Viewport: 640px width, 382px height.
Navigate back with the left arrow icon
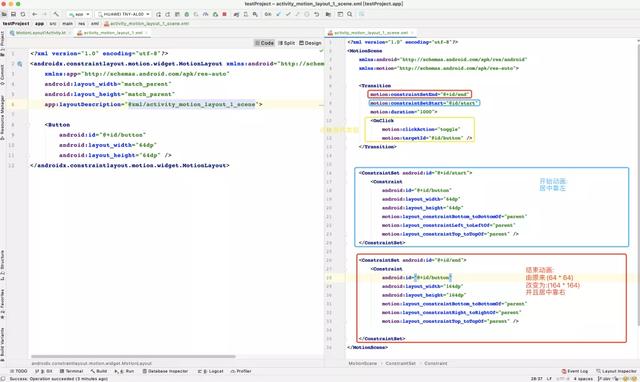[x=35, y=14]
